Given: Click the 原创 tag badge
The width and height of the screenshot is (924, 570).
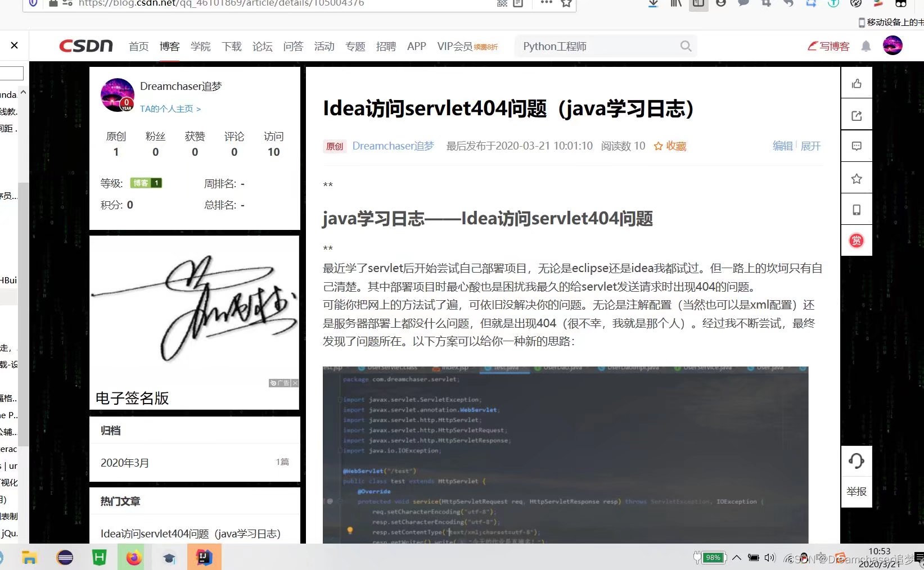Looking at the screenshot, I should click(334, 147).
